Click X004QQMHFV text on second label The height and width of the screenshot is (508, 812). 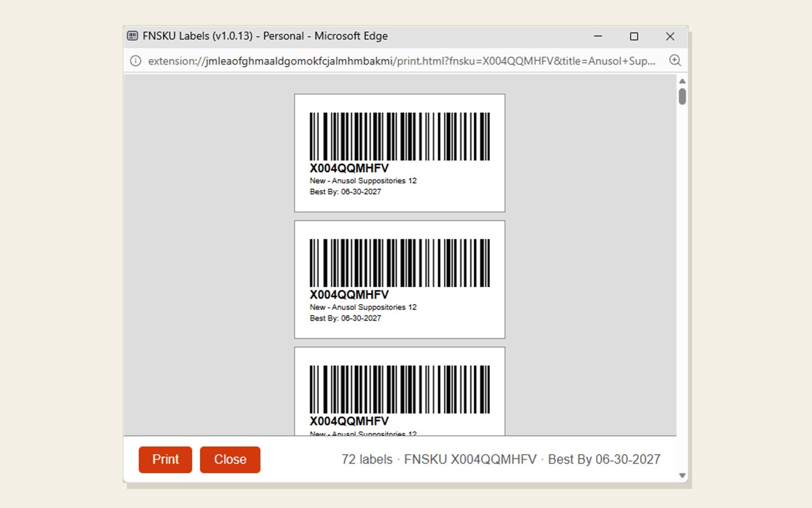click(349, 295)
